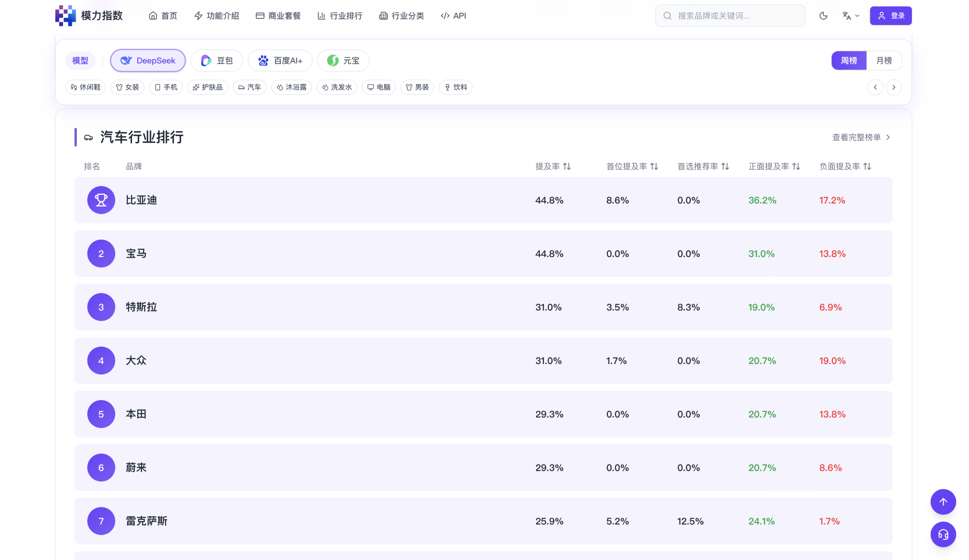Click 比亚迪 positive rate 36.2%
The height and width of the screenshot is (560, 969).
tap(762, 200)
